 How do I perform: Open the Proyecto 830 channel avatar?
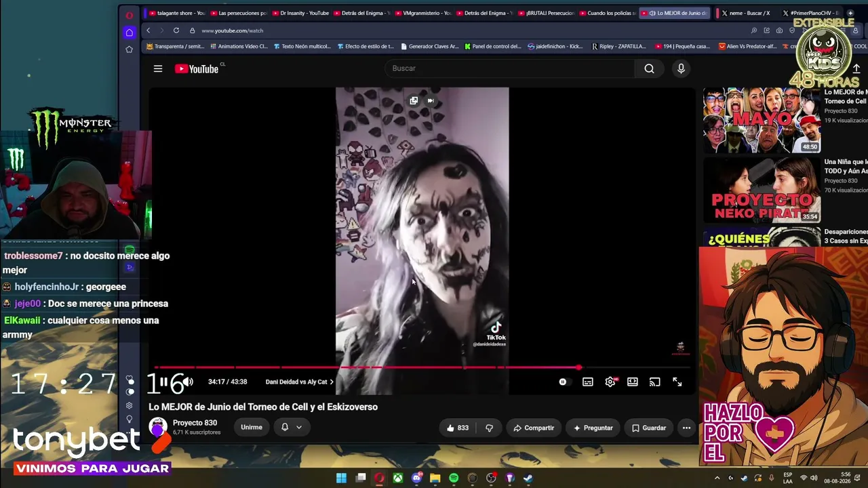(x=158, y=427)
